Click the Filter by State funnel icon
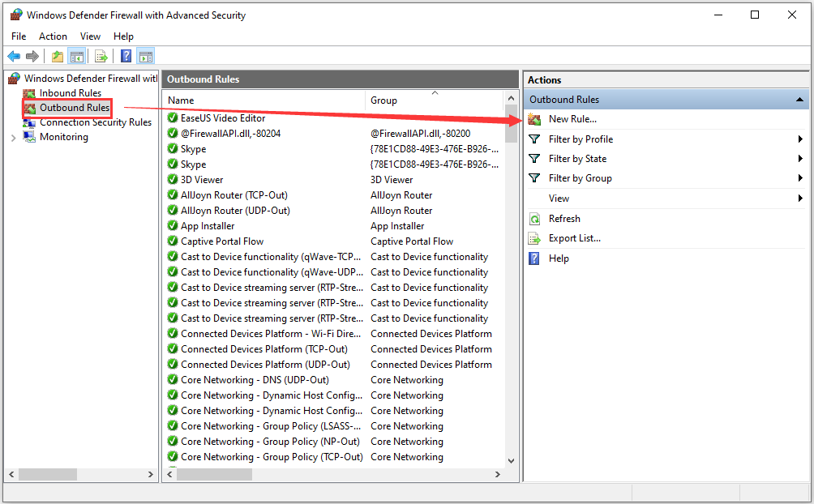The image size is (814, 504). tap(534, 158)
